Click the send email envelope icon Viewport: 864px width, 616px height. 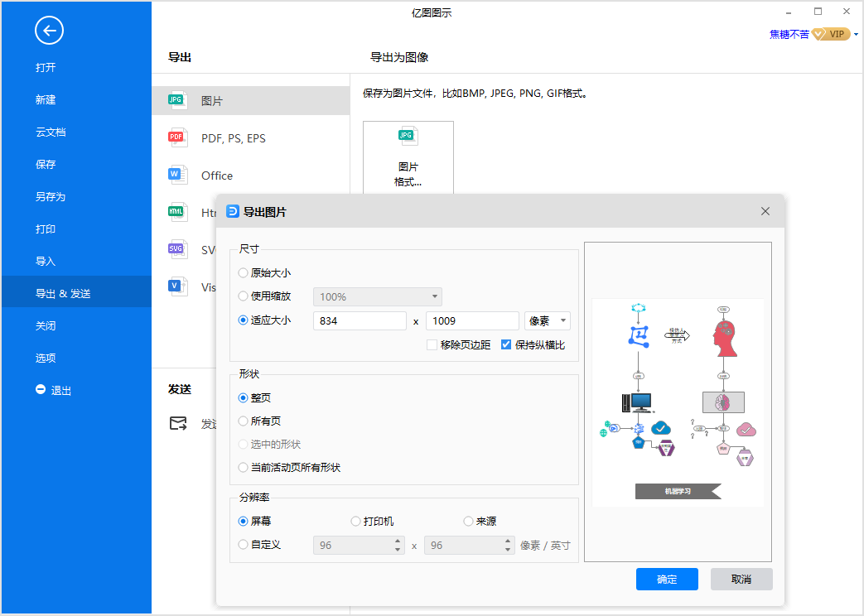pos(178,423)
